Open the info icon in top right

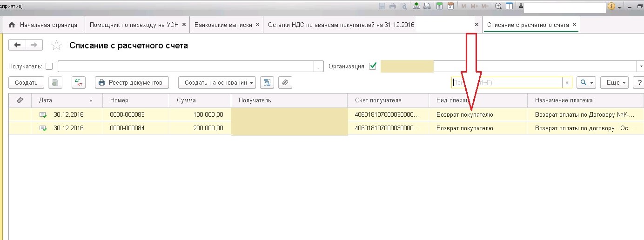pos(611,6)
